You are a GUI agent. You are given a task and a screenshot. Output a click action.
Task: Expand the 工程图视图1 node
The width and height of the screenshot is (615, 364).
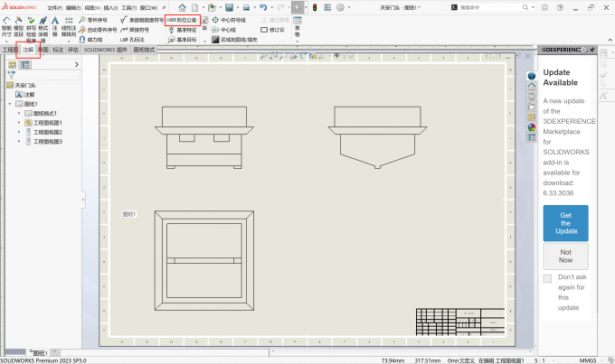[x=19, y=123]
